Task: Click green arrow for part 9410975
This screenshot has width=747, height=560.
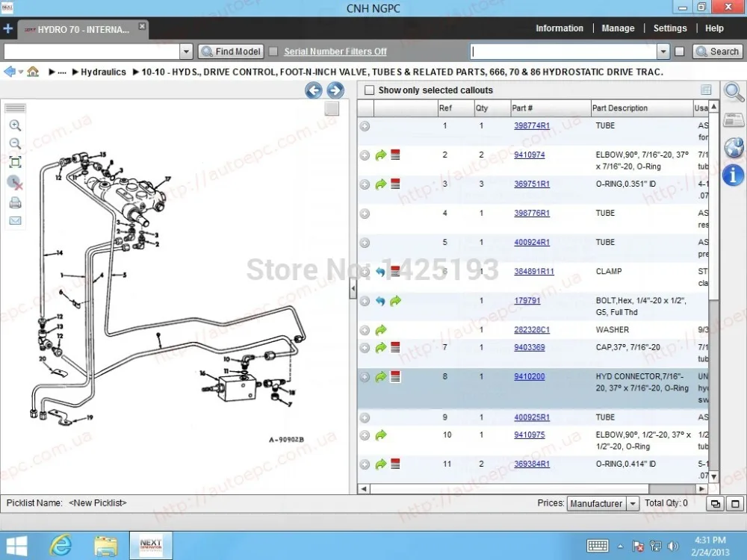Action: pyautogui.click(x=381, y=435)
